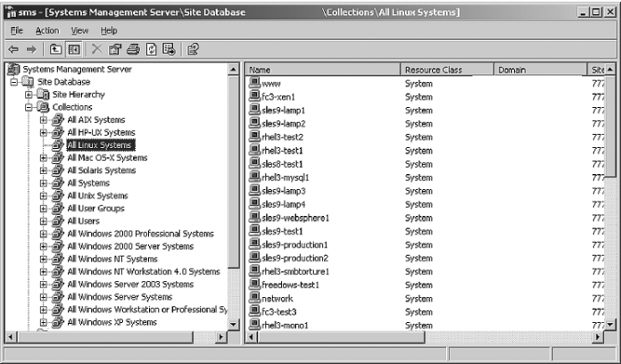621x364 pixels.
Task: Click list pane horizontal scrollbar right arrow
Action: pos(598,337)
